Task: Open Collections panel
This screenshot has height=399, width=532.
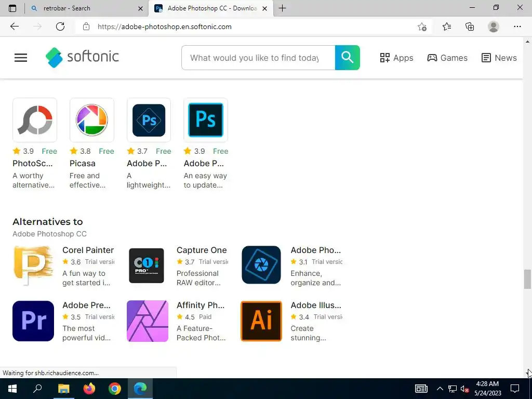Action: point(470,26)
